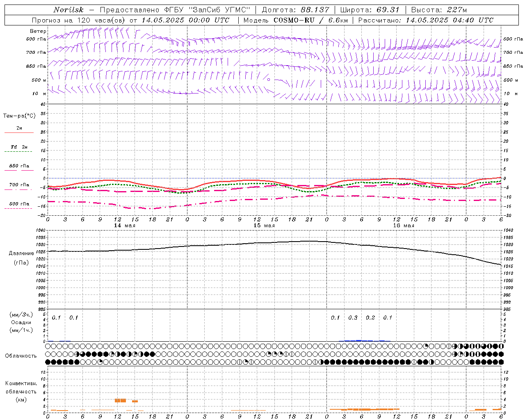The height and width of the screenshot is (420, 525).
Task: Click the "(мм/1ч.)" hourly precipitation label
Action: coord(21,330)
